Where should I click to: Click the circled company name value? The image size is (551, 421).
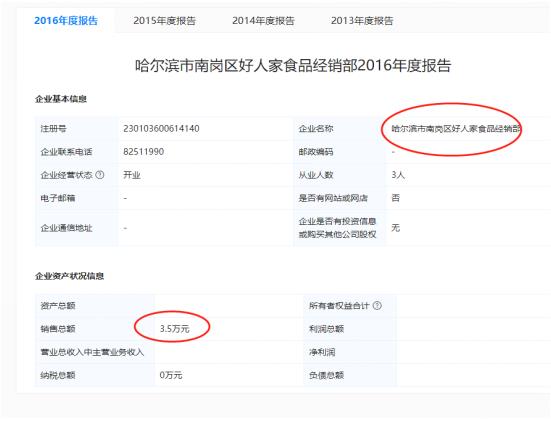(456, 129)
